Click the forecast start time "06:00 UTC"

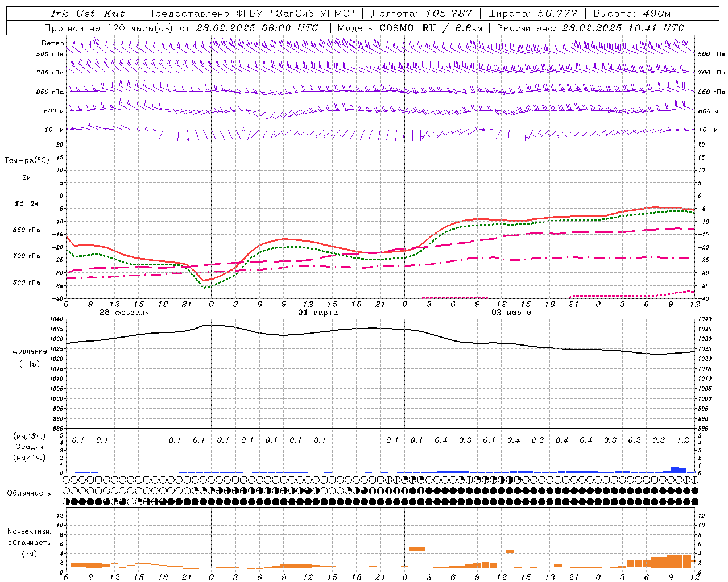[289, 28]
